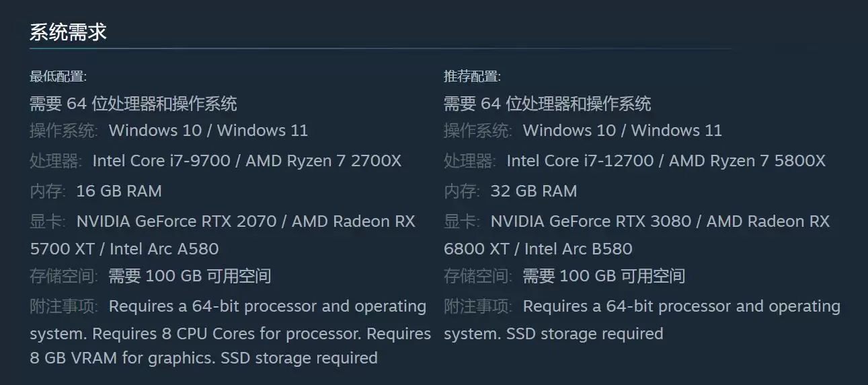
Task: Click the 操作系统 label in 推荐配置
Action: [478, 131]
